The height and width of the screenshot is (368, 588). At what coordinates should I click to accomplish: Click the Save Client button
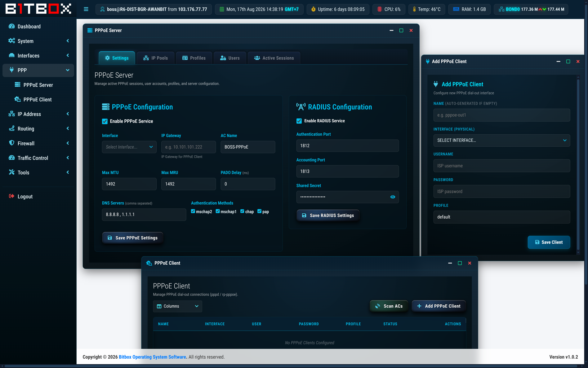coord(549,242)
